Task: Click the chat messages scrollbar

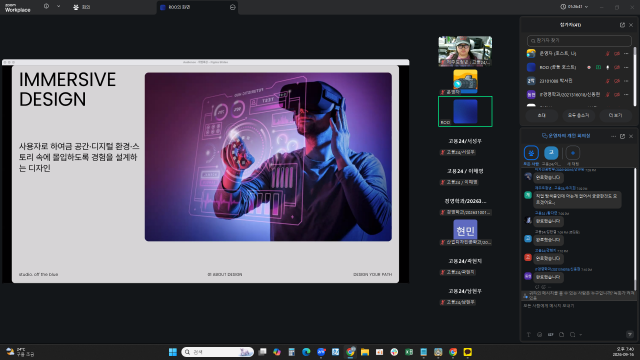Action: (635, 229)
